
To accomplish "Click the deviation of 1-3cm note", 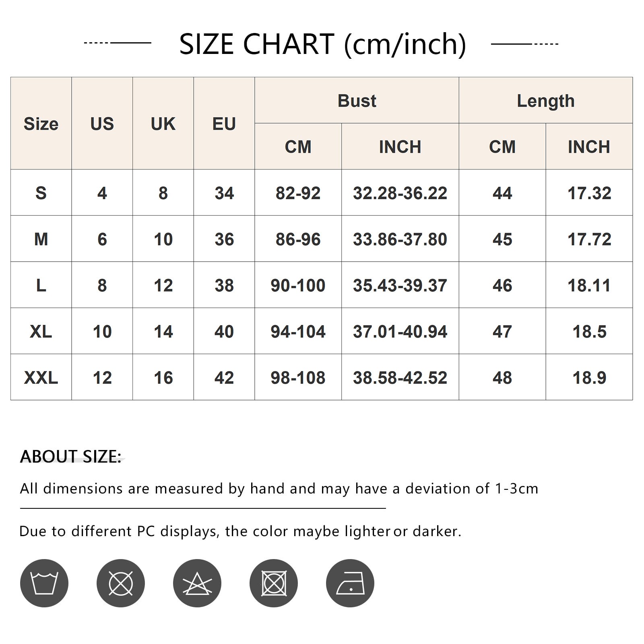I will 279,489.
